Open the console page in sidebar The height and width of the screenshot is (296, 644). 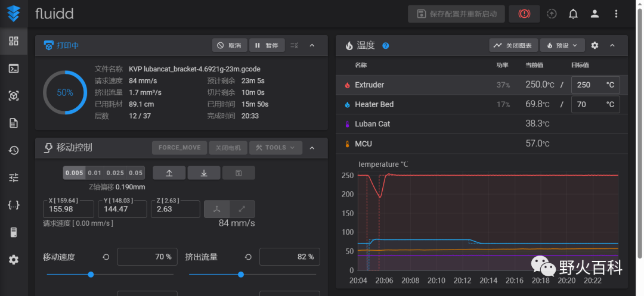14,68
